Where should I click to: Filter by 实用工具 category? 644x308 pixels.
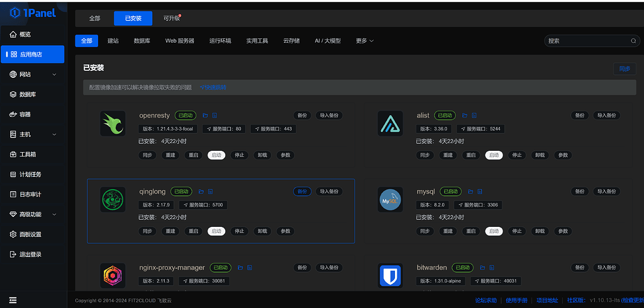click(257, 41)
